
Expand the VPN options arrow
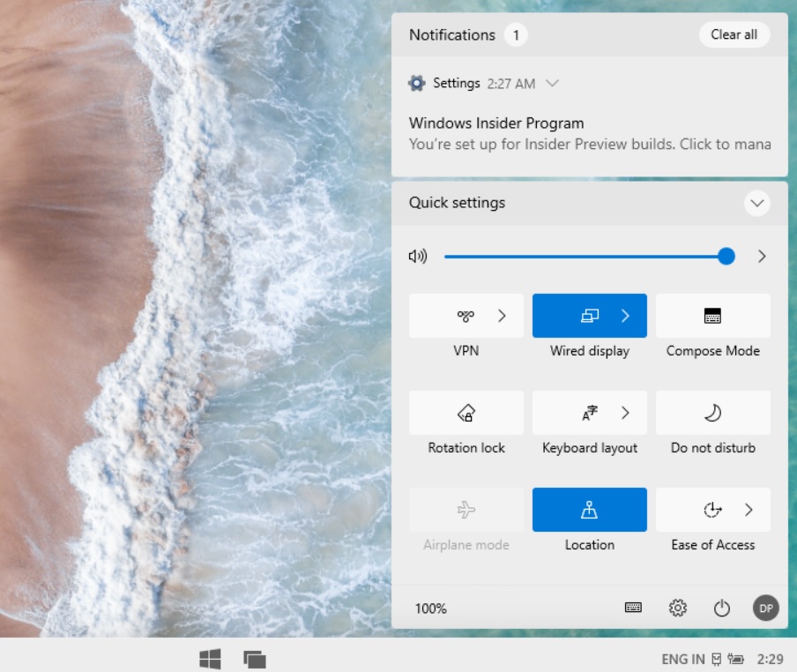[x=503, y=316]
